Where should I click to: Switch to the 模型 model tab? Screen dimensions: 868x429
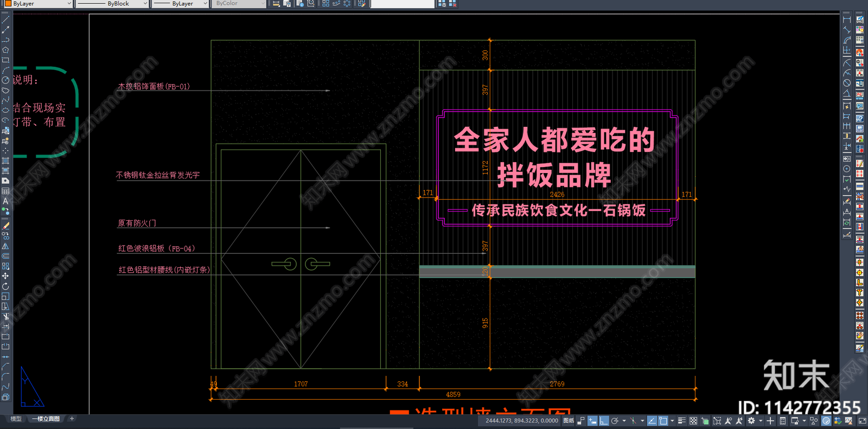click(x=16, y=419)
